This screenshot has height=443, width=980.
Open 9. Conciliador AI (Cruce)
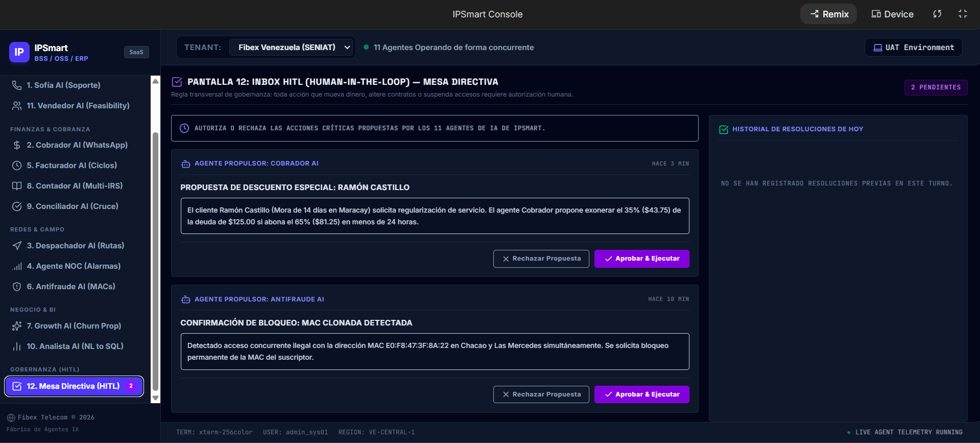click(76, 206)
